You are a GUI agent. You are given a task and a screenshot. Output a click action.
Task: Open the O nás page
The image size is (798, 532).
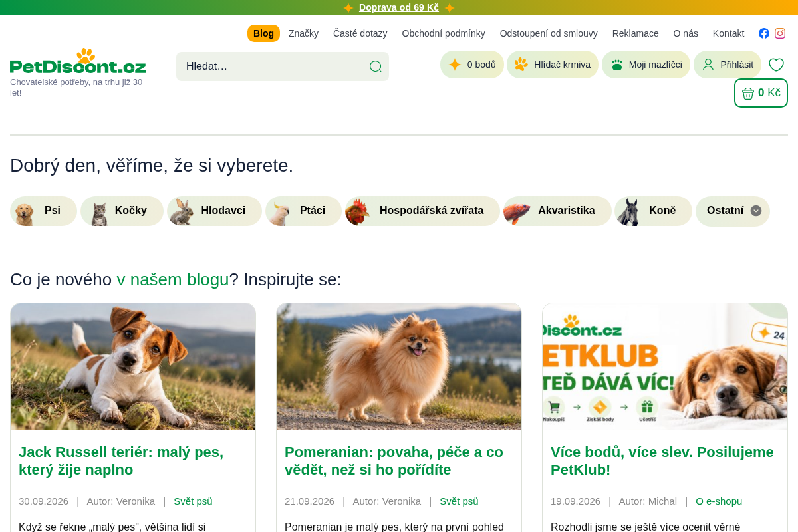point(686,33)
